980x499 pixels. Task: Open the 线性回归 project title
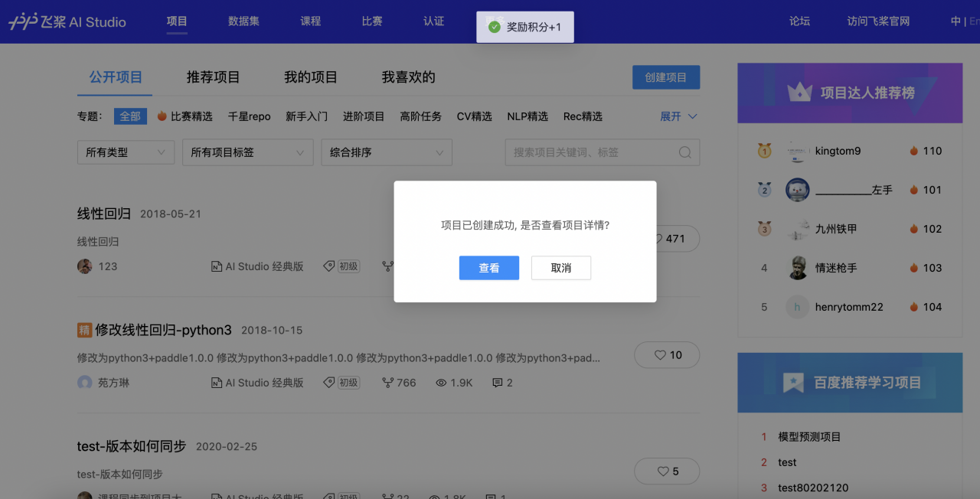coord(104,214)
